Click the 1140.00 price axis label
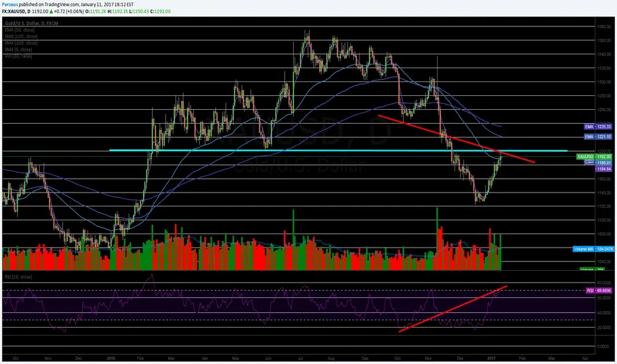The image size is (617, 364). (x=604, y=193)
